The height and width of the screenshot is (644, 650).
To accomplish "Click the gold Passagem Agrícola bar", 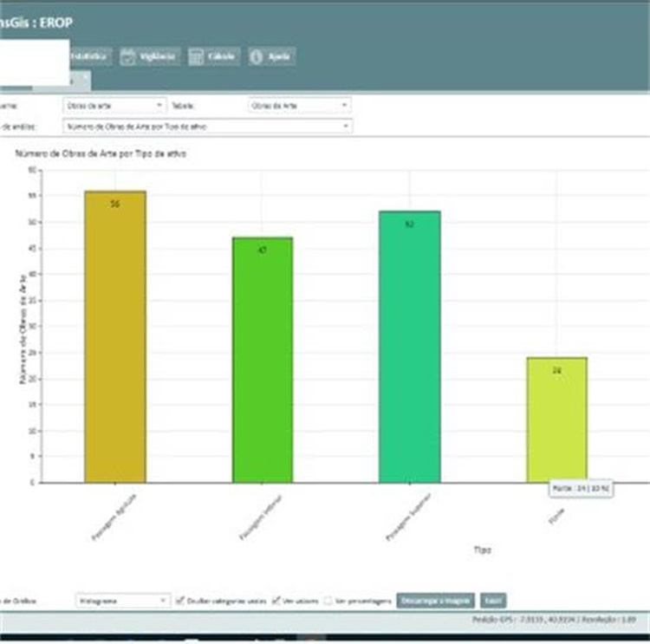I will pyautogui.click(x=115, y=336).
